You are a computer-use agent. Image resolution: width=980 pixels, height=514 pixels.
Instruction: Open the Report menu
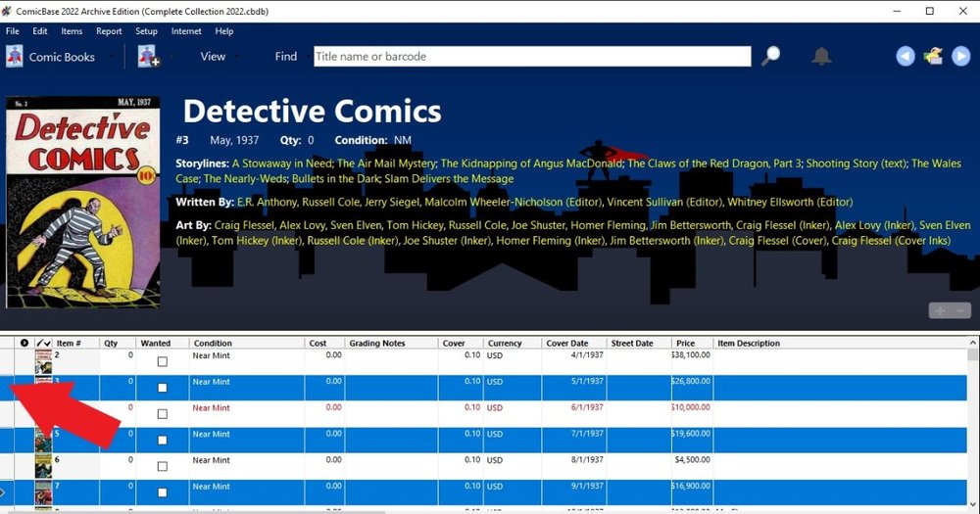pyautogui.click(x=109, y=31)
